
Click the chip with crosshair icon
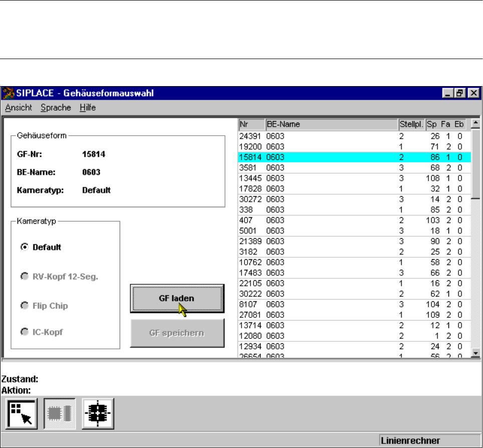point(98,412)
